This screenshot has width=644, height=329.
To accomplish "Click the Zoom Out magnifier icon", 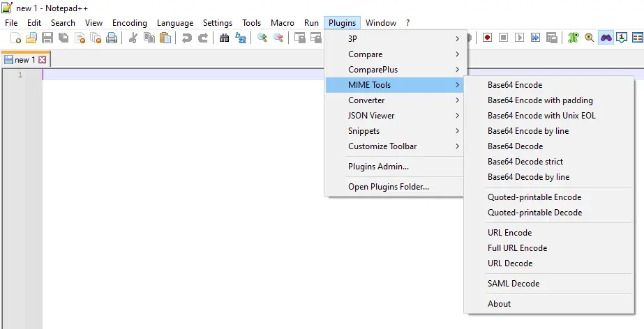I will coord(278,38).
